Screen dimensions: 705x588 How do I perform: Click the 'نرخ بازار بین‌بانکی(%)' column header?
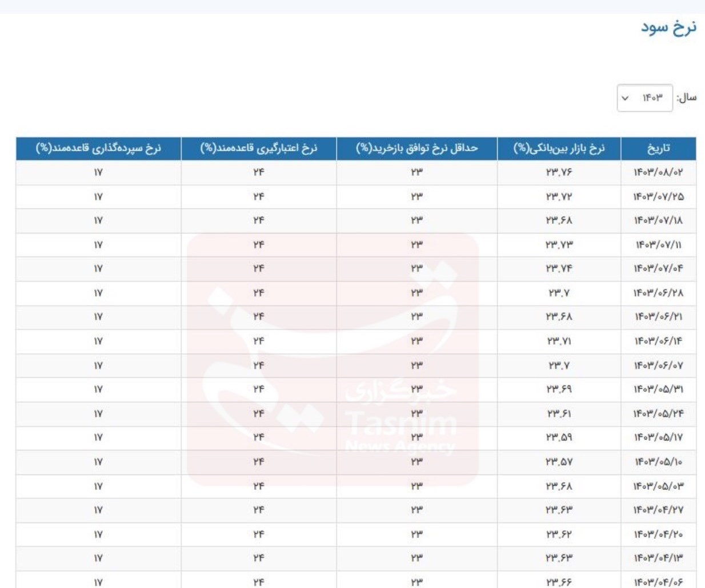point(559,148)
